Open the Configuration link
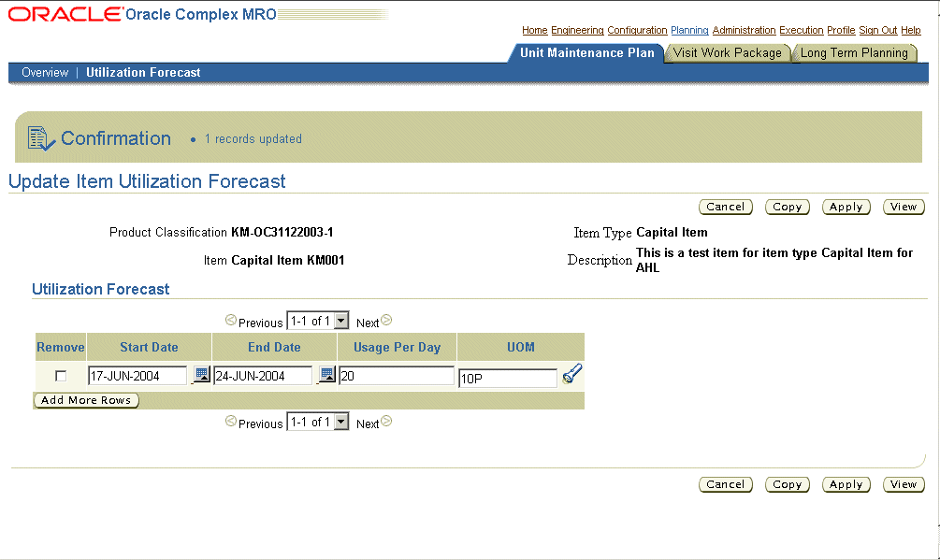This screenshot has width=940, height=560. [637, 30]
